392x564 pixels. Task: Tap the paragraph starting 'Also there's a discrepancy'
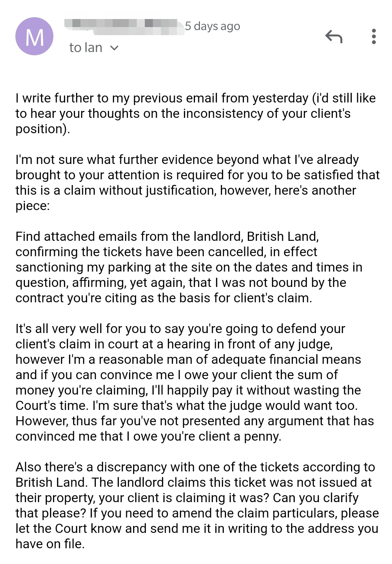point(197,505)
